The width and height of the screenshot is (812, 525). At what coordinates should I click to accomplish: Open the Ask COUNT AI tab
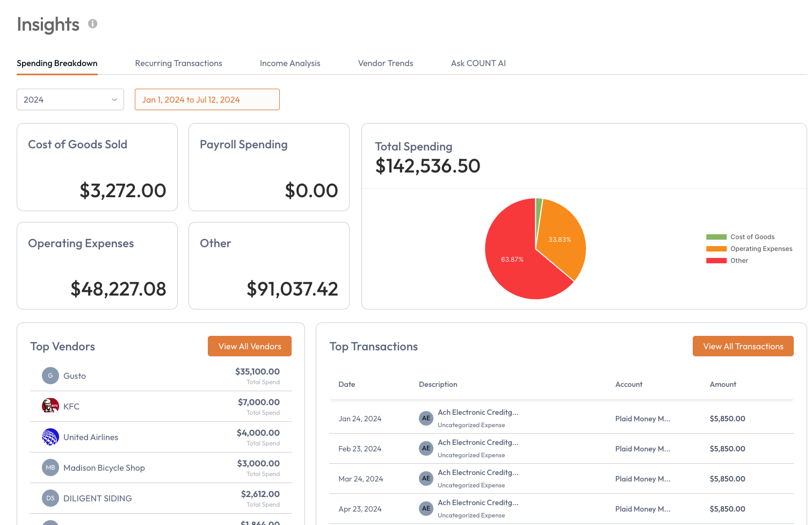click(479, 63)
